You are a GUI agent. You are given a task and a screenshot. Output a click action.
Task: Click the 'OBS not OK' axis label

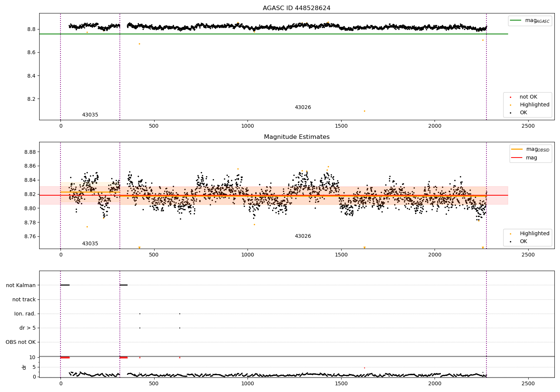point(21,342)
